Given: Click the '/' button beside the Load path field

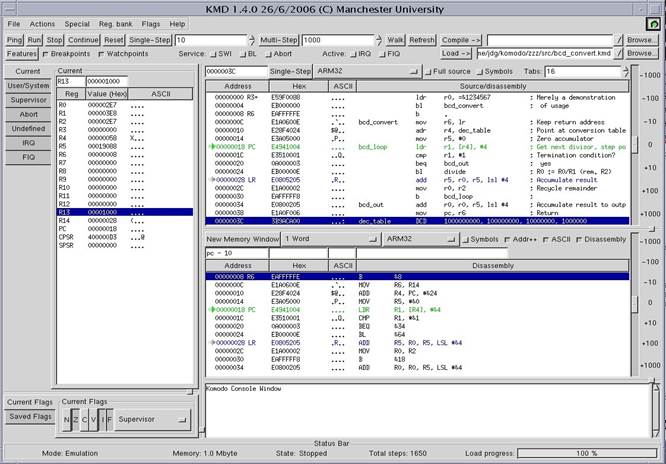Looking at the screenshot, I should click(619, 54).
